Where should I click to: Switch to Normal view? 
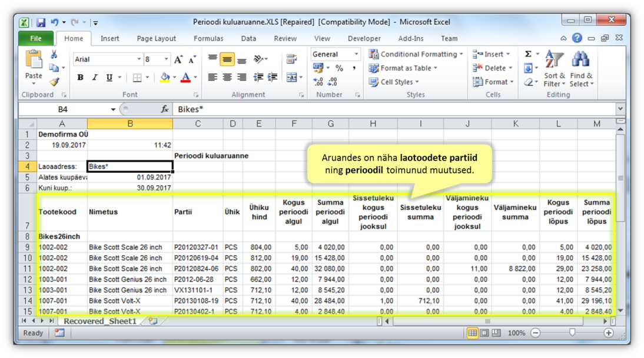pyautogui.click(x=472, y=333)
